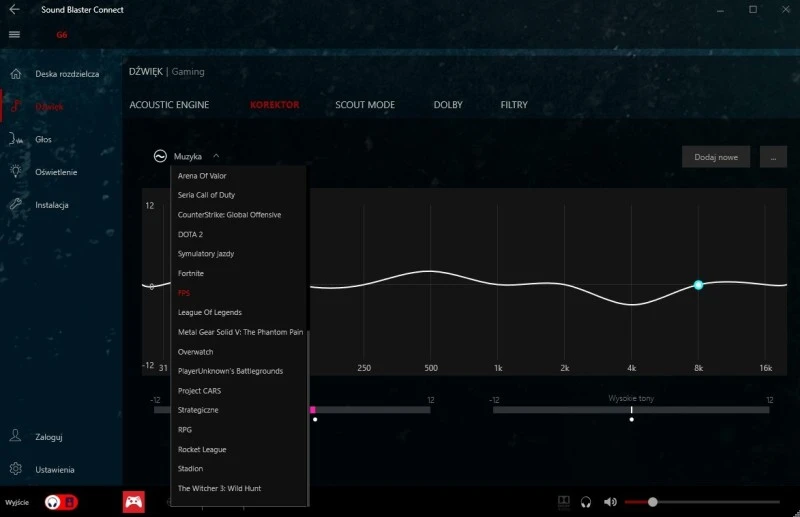Click the red gamepad icon
Image resolution: width=800 pixels, height=517 pixels.
(x=133, y=502)
